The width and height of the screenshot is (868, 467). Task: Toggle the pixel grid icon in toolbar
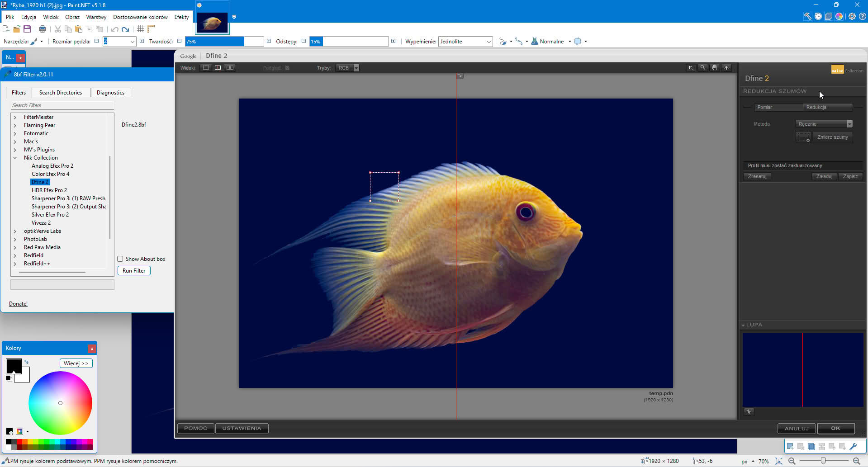(x=140, y=29)
